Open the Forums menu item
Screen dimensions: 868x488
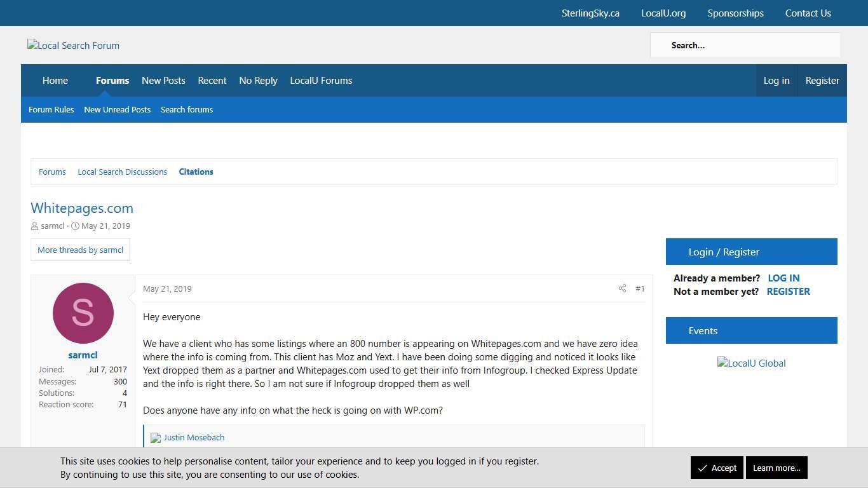click(x=112, y=81)
